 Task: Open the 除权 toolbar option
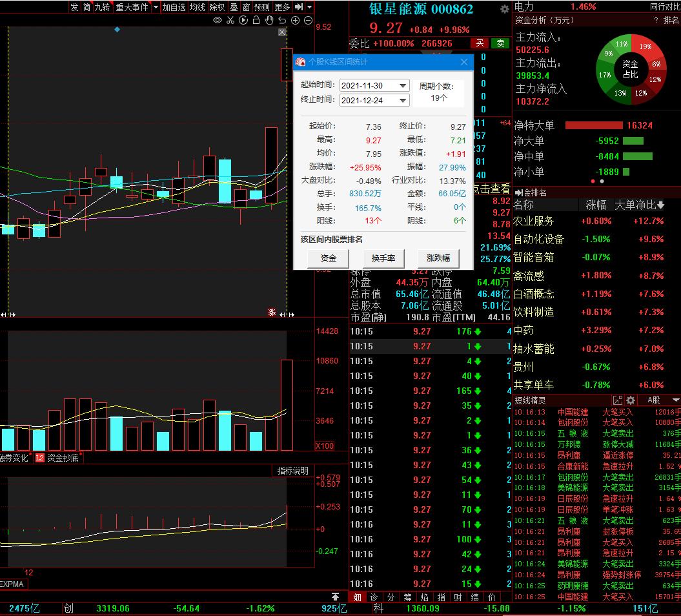[217, 7]
